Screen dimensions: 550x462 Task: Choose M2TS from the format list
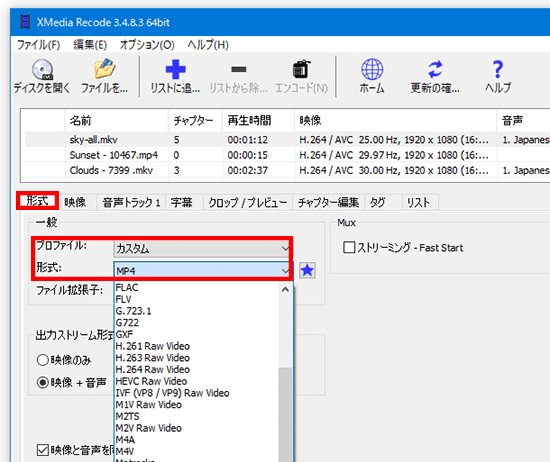197,416
